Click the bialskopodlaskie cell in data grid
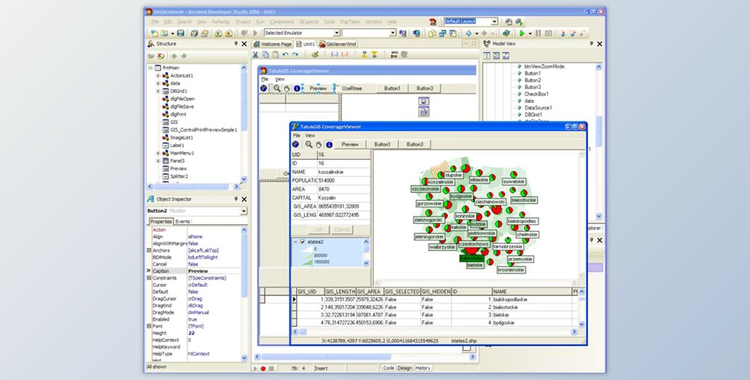 532,300
